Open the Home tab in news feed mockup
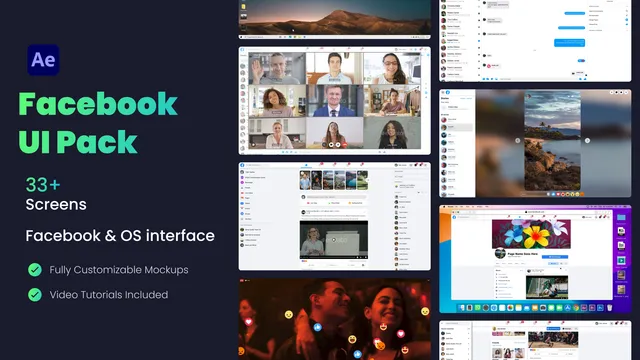640x360 pixels. pyautogui.click(x=306, y=165)
